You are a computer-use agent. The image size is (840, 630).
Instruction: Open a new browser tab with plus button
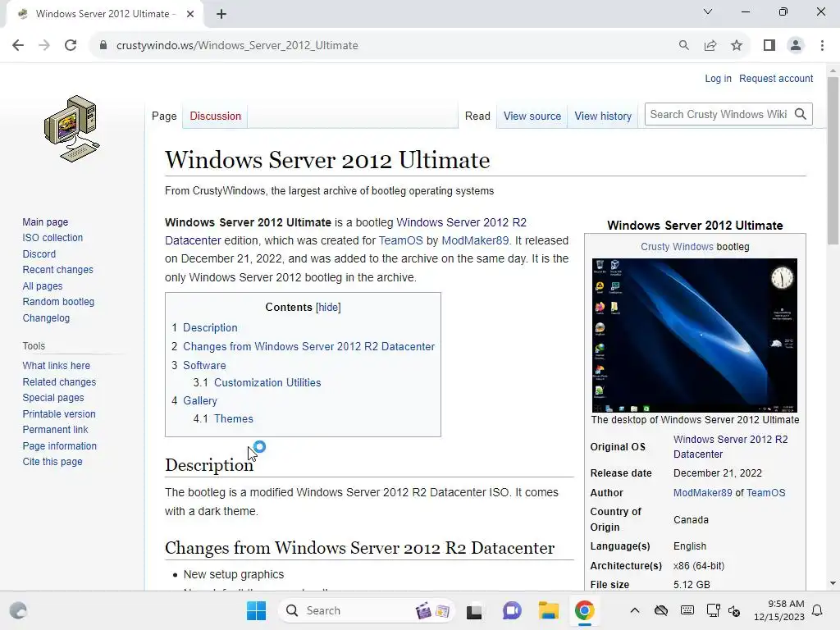click(x=221, y=14)
